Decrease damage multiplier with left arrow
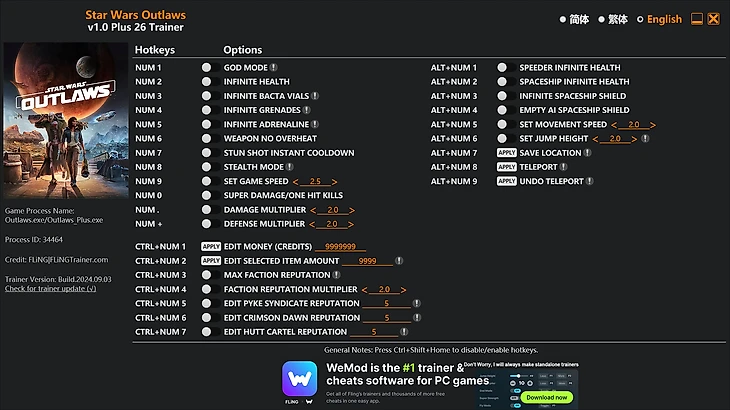Screen dimensions: 730x410 click(313, 210)
